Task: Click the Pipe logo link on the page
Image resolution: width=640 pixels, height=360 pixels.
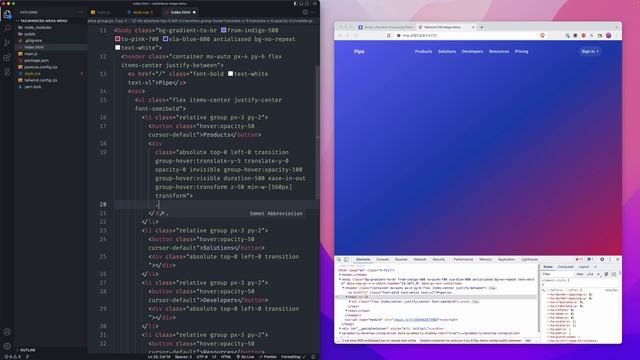Action: pyautogui.click(x=359, y=51)
